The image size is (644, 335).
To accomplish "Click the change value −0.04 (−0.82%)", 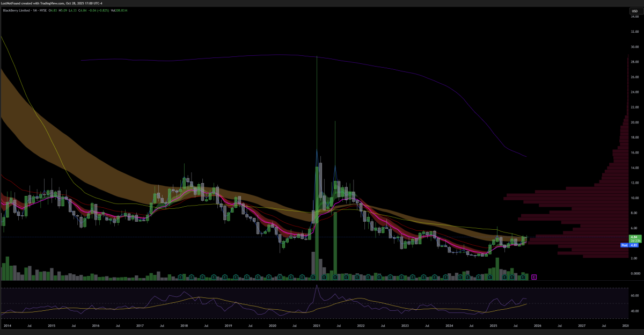I will [x=99, y=11].
